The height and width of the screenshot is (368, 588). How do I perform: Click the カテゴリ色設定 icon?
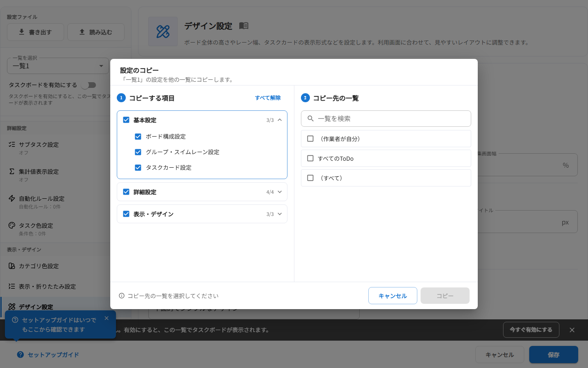click(x=12, y=266)
